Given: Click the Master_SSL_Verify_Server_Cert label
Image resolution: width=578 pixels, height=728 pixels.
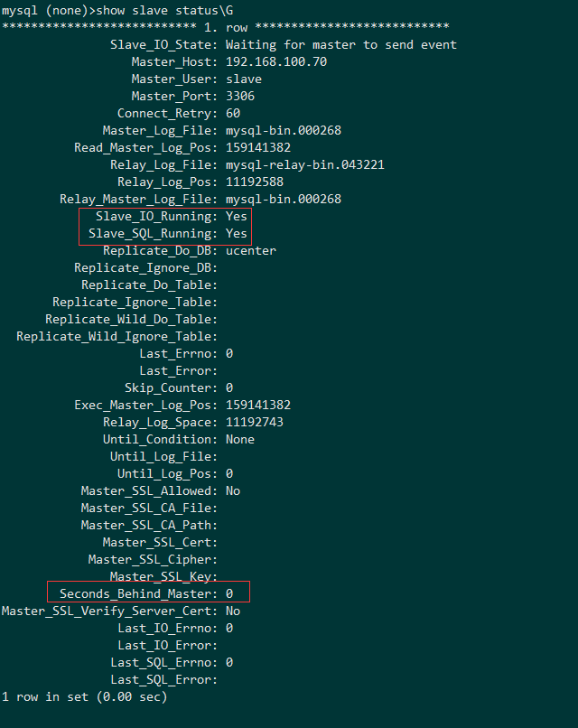Looking at the screenshot, I should tap(110, 611).
